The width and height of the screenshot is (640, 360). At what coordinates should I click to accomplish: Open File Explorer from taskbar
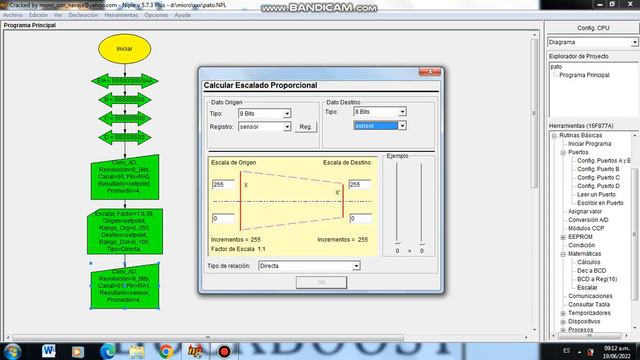[x=137, y=351]
